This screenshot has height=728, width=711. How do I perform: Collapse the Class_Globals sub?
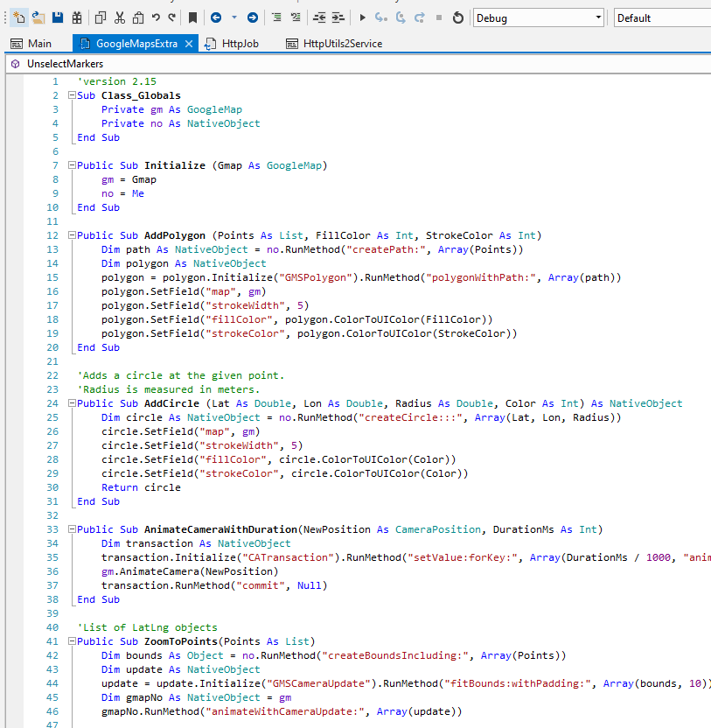coord(70,95)
